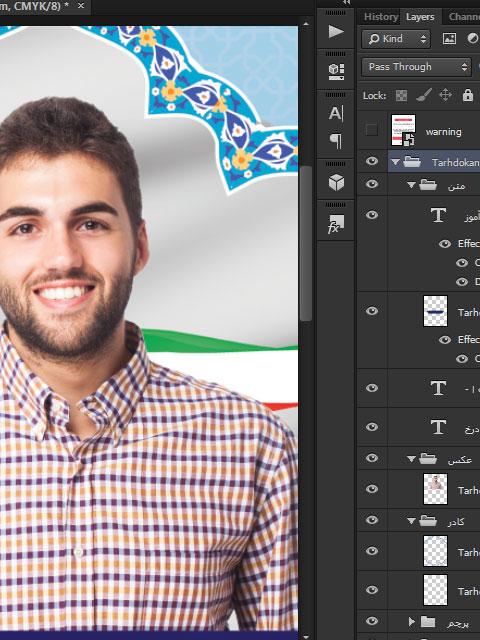This screenshot has width=480, height=640.
Task: Hide the Tarhdokan group eye icon
Action: pos(372,161)
